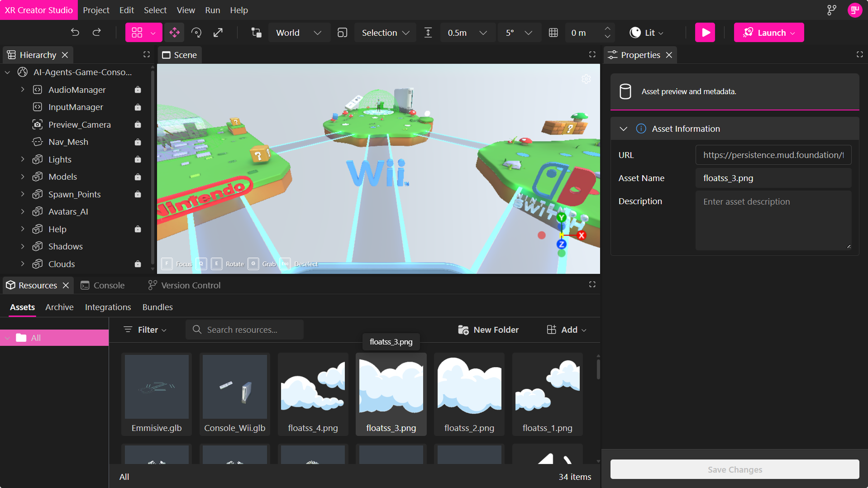Screen dimensions: 868x488
Task: Click the Play button in toolbar
Action: click(x=705, y=33)
